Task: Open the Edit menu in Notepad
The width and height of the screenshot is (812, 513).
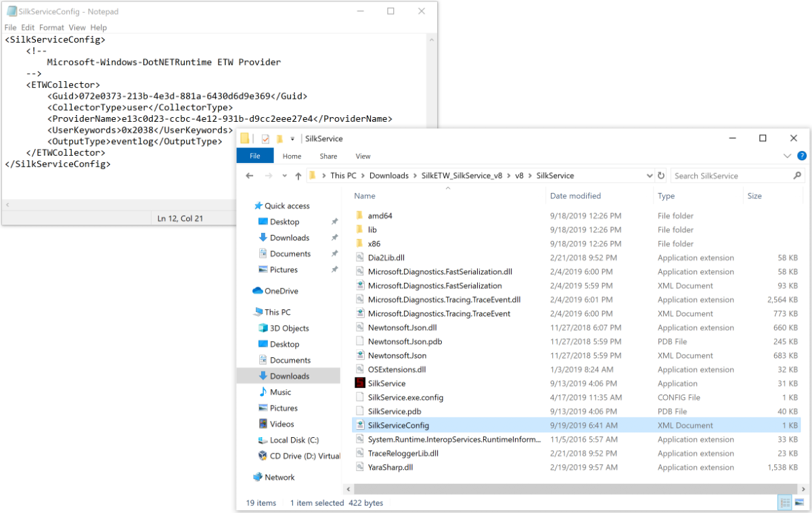Action: [x=28, y=28]
